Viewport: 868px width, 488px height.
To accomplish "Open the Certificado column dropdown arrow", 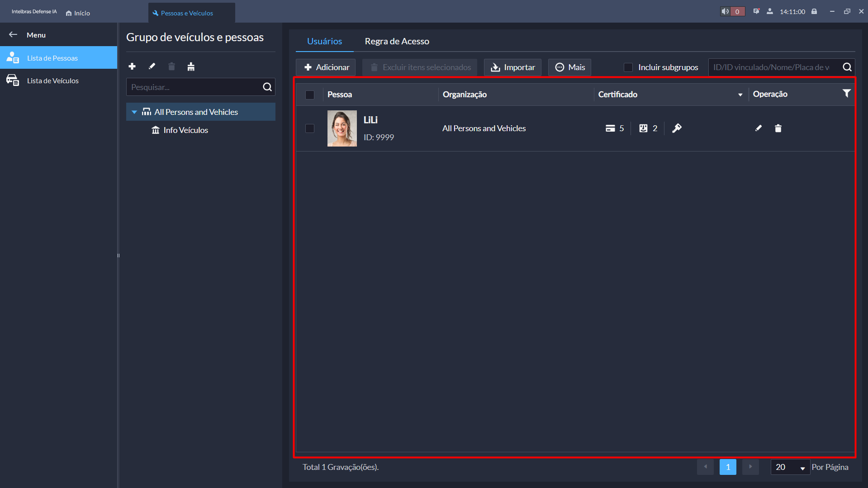I will (x=740, y=95).
